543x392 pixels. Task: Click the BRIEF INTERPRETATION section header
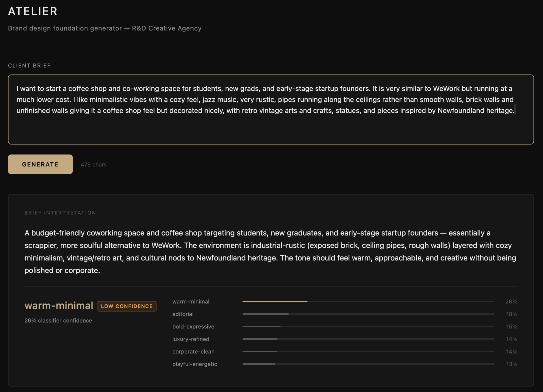click(60, 212)
